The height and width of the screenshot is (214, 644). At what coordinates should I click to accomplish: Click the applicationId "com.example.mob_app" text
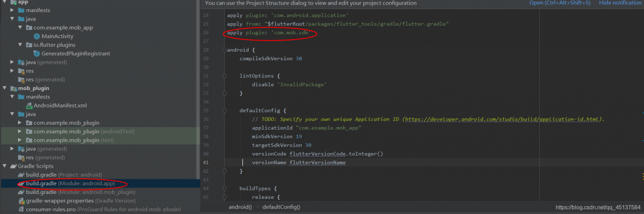(306, 128)
